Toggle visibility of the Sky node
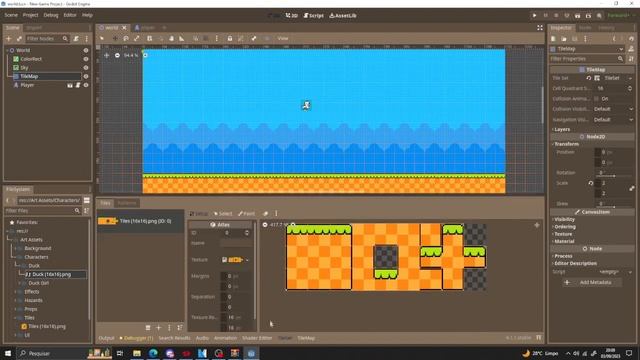Image resolution: width=640 pixels, height=360 pixels. pyautogui.click(x=86, y=68)
